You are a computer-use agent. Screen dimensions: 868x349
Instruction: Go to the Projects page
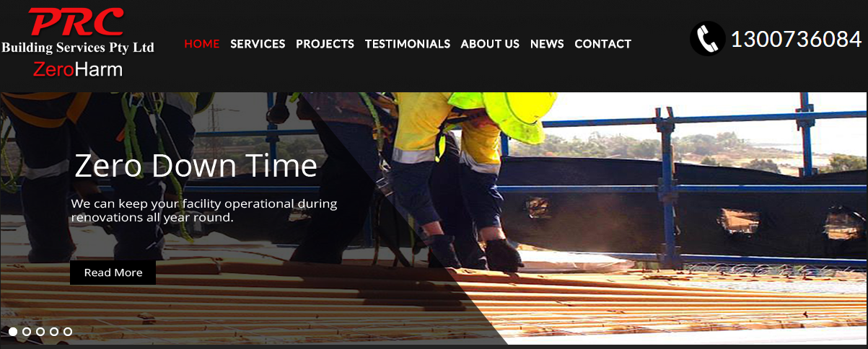[325, 44]
